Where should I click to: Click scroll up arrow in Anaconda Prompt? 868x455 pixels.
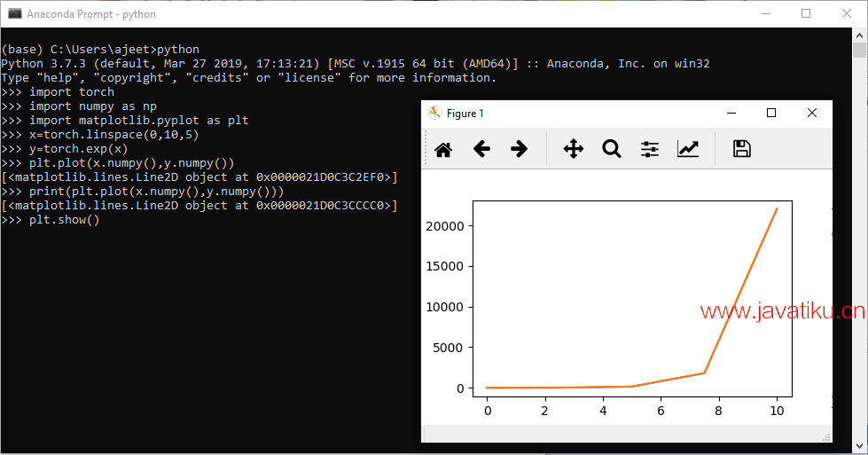tap(860, 35)
